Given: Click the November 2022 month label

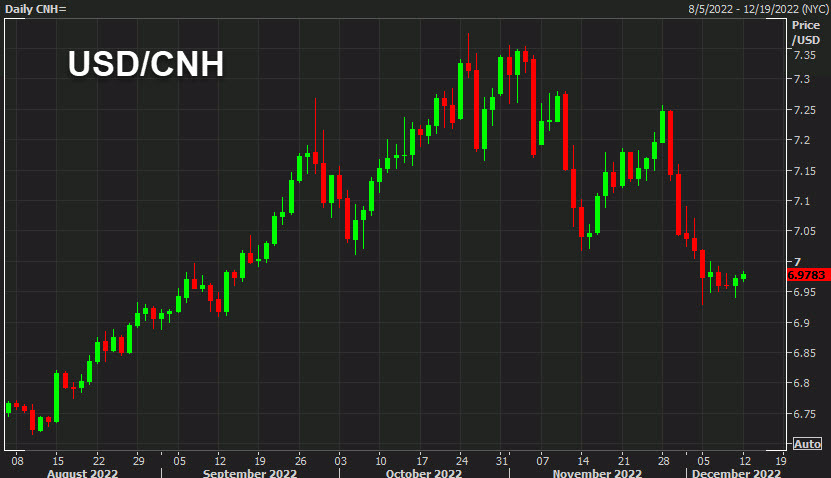Looking at the screenshot, I should click(x=597, y=473).
